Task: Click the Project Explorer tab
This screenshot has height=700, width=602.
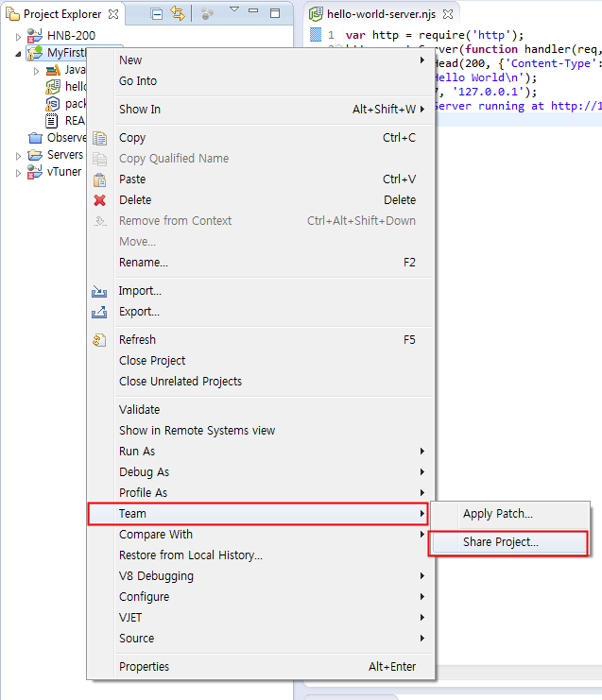Action: click(x=62, y=14)
